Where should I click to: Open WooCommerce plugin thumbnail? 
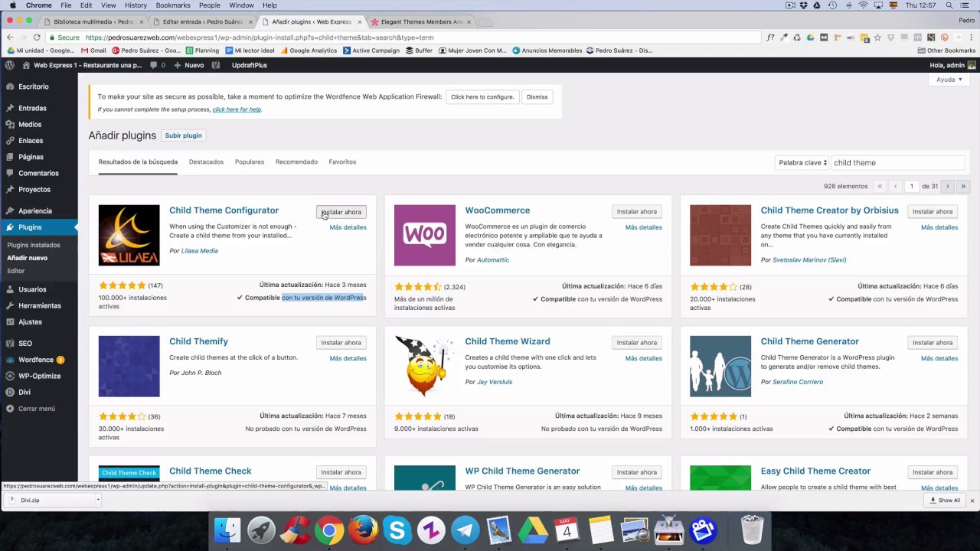[x=425, y=235]
